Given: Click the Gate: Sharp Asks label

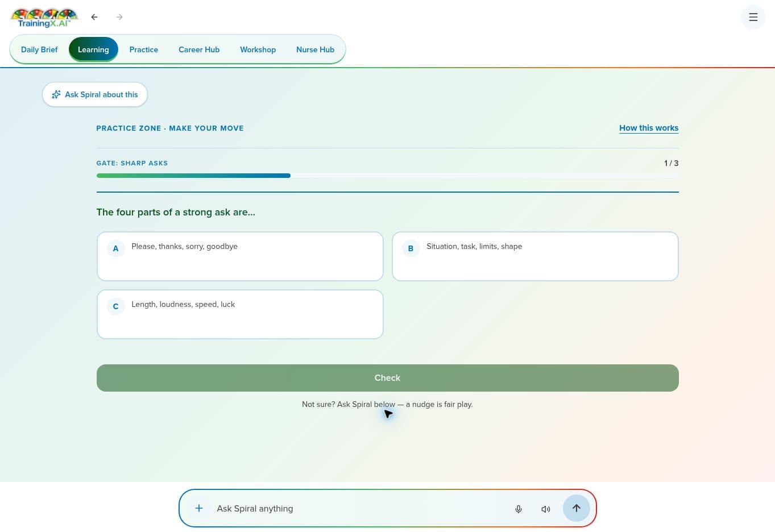Looking at the screenshot, I should coord(132,163).
